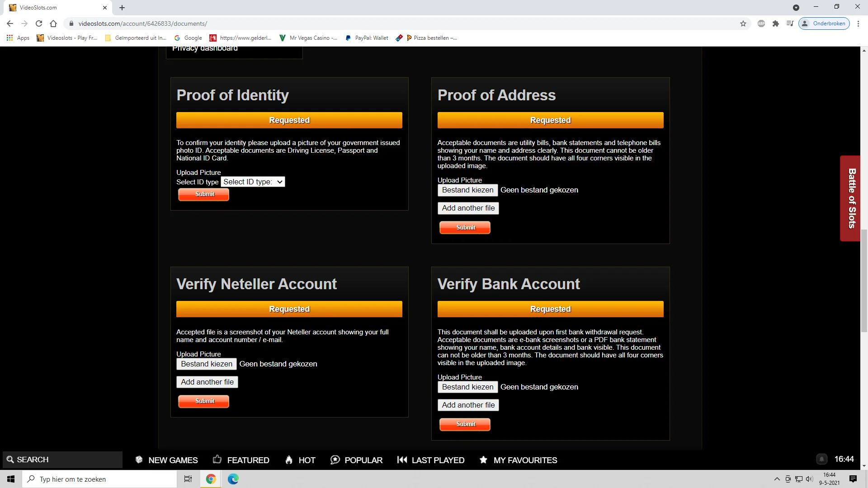Click the browser back arrow
Image resolution: width=868 pixels, height=488 pixels.
pos(10,23)
